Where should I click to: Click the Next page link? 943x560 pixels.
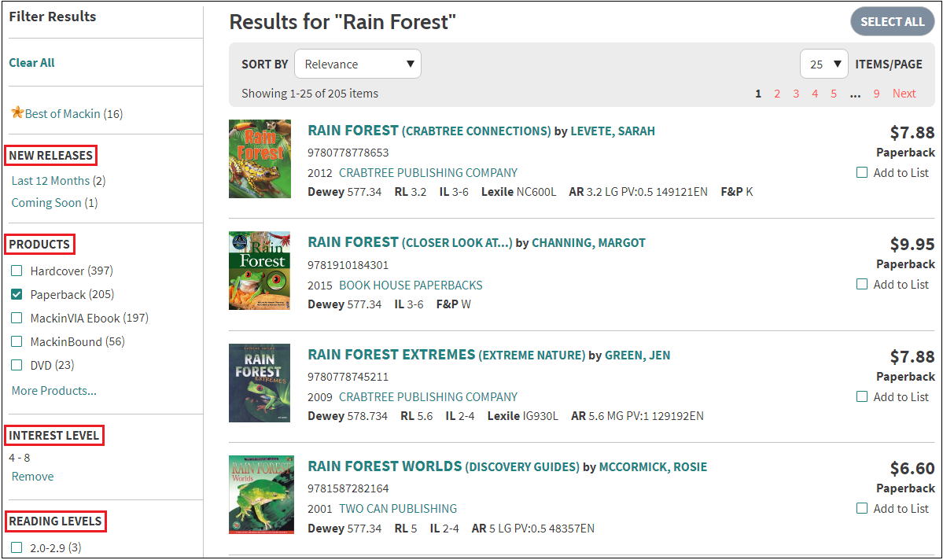pos(904,94)
